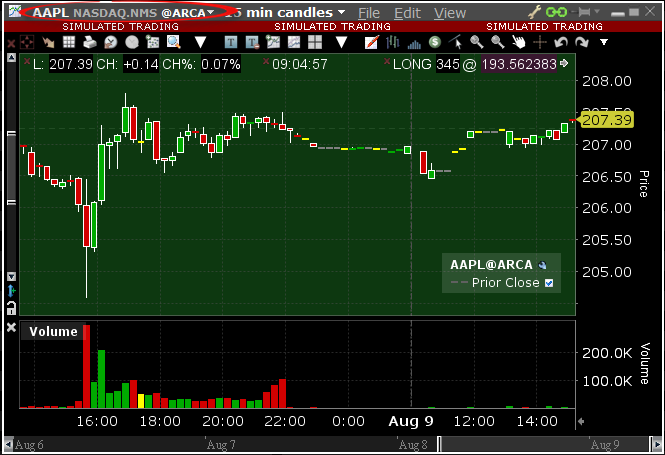665x455 pixels.
Task: Click the blue volume histogram icon
Action: coord(414,43)
